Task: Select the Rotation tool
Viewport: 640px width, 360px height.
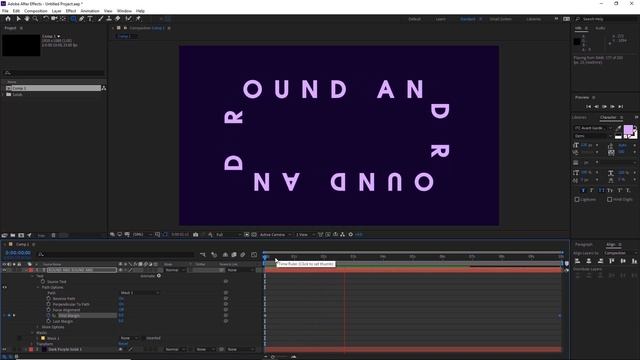Action: pos(46,19)
